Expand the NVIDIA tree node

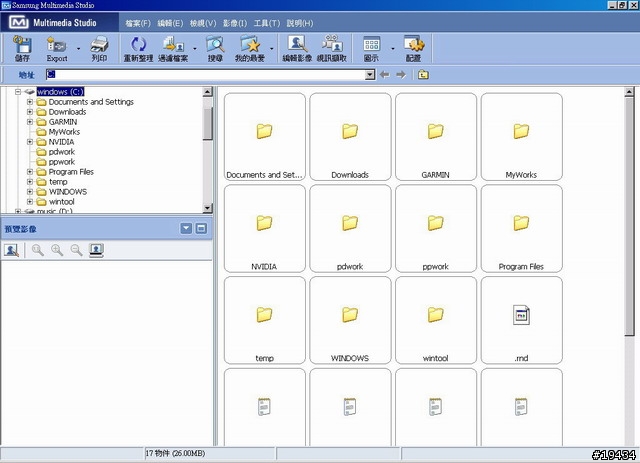point(30,142)
